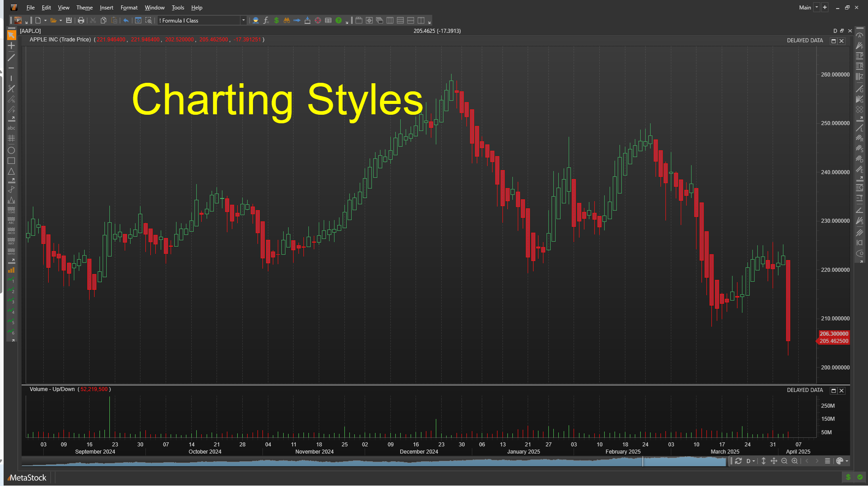The height and width of the screenshot is (486, 868).
Task: Click the refresh data icon near zoom controls
Action: tap(738, 461)
